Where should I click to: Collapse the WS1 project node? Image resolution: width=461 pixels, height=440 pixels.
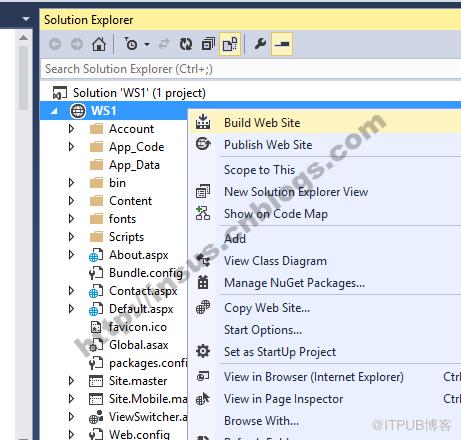(54, 111)
